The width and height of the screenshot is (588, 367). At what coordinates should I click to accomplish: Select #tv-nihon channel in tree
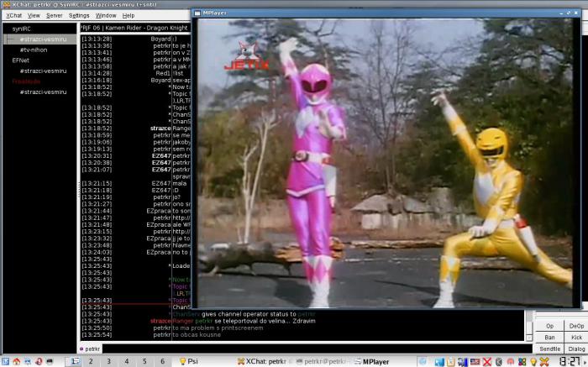34,50
